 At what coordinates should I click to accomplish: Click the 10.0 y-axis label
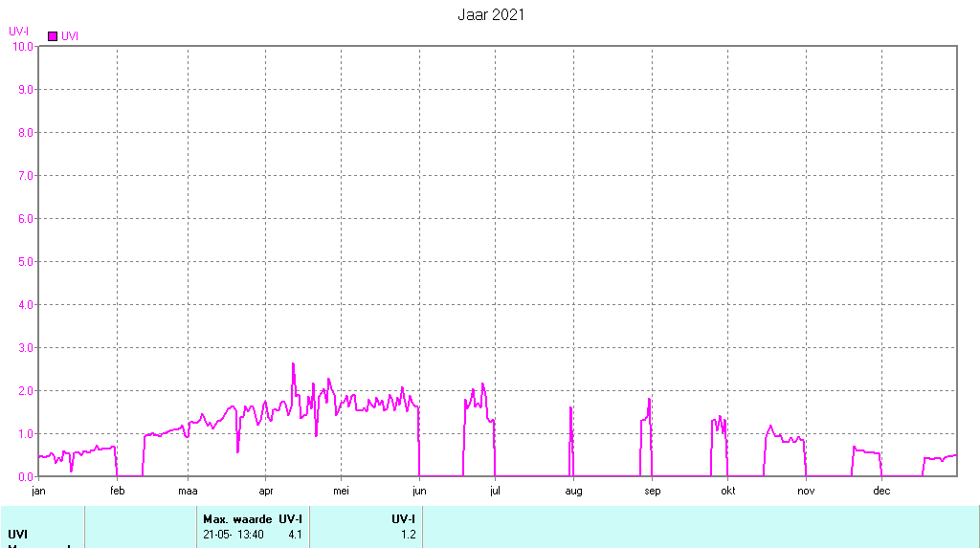click(x=23, y=47)
